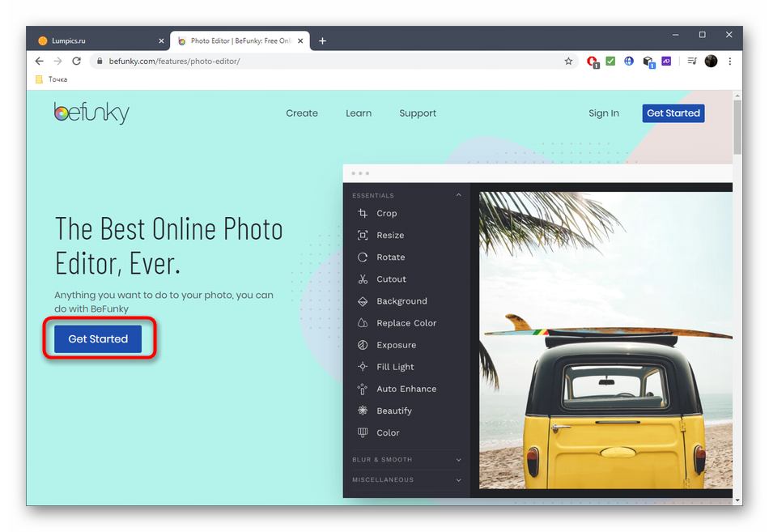Viewport: 769px width, 532px height.
Task: Click the Auto Enhance icon
Action: point(363,389)
